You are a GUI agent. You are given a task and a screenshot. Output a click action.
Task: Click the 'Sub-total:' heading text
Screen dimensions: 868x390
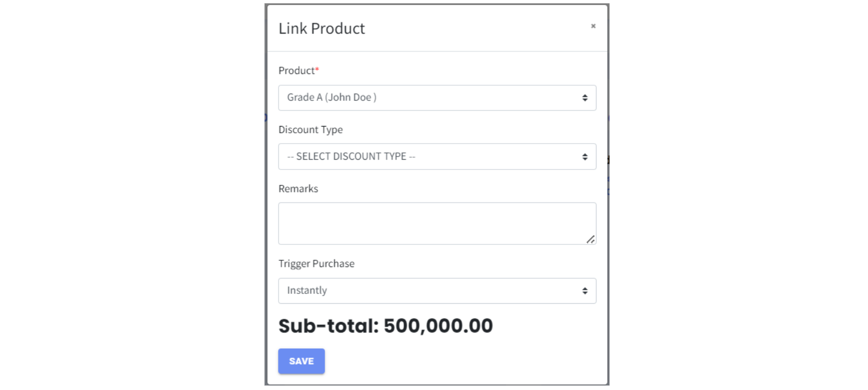pyautogui.click(x=329, y=326)
